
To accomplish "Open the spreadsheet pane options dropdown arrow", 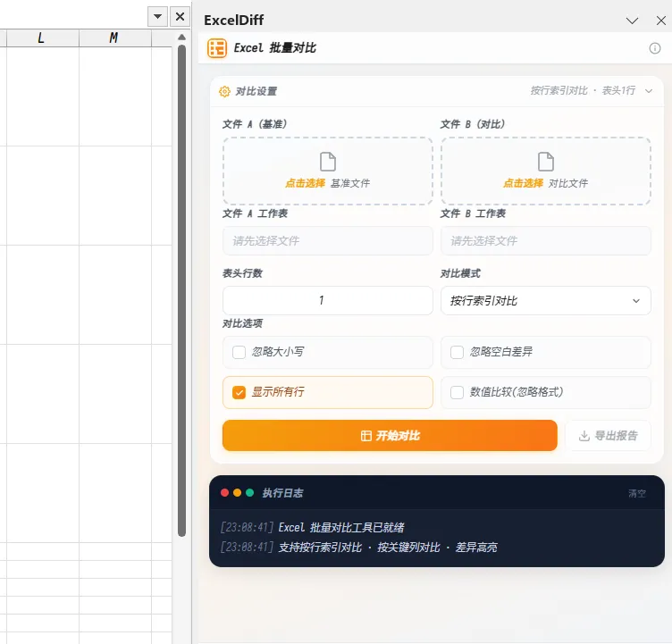I will 157,17.
